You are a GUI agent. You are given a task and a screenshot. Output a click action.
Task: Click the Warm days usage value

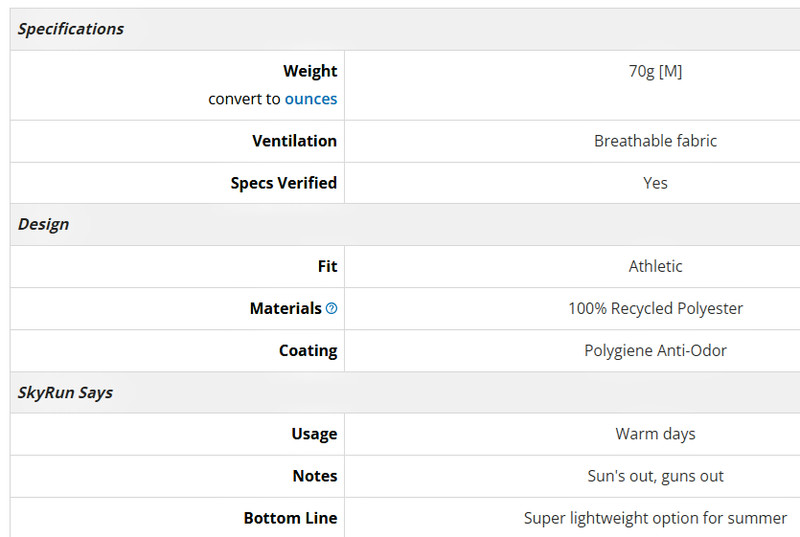tap(655, 434)
